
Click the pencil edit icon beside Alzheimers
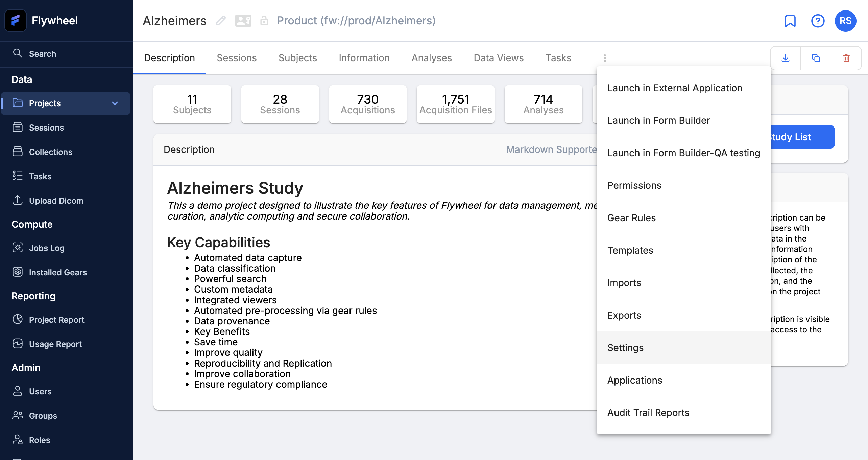click(x=221, y=21)
